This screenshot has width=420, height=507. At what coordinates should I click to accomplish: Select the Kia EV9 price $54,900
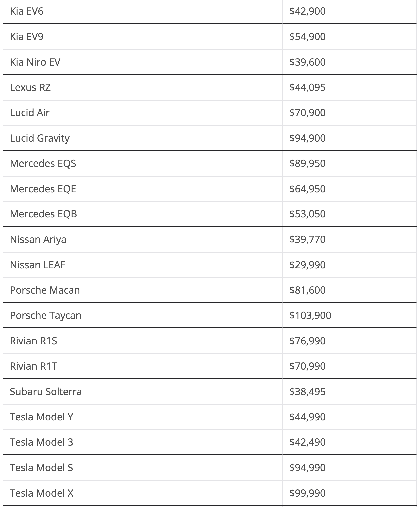pyautogui.click(x=307, y=37)
